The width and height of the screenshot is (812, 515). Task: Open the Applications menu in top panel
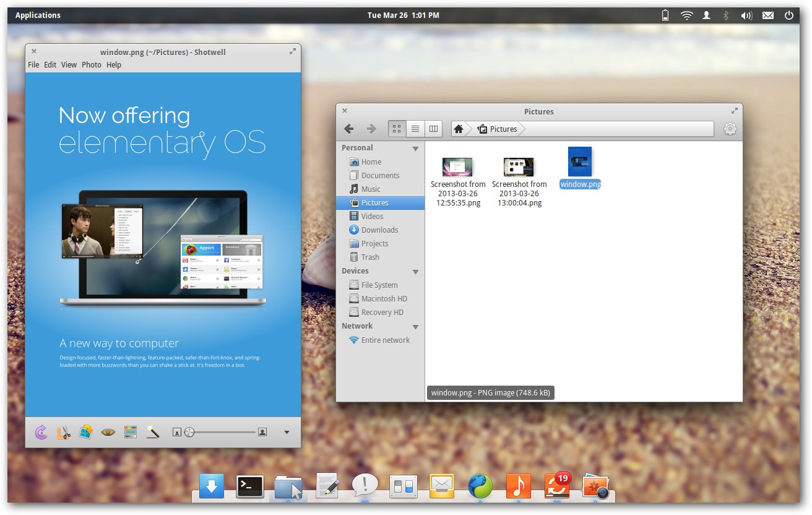tap(38, 15)
